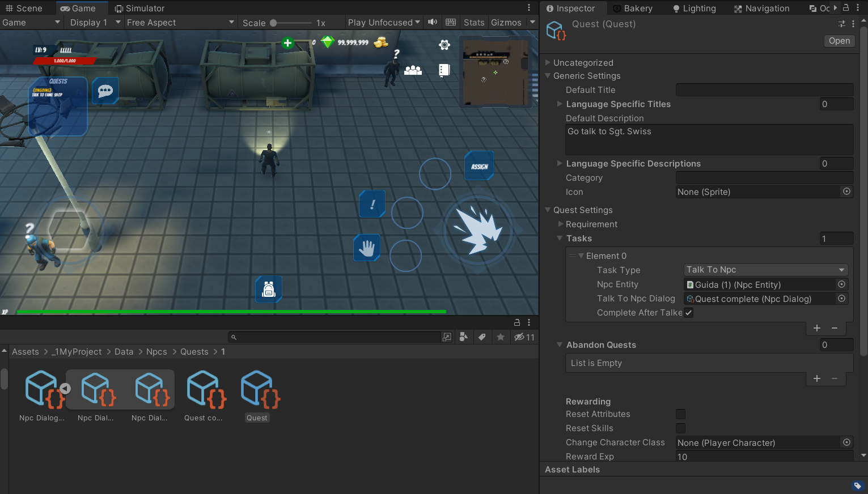Open the search by type filter
868x494 pixels.
point(464,337)
